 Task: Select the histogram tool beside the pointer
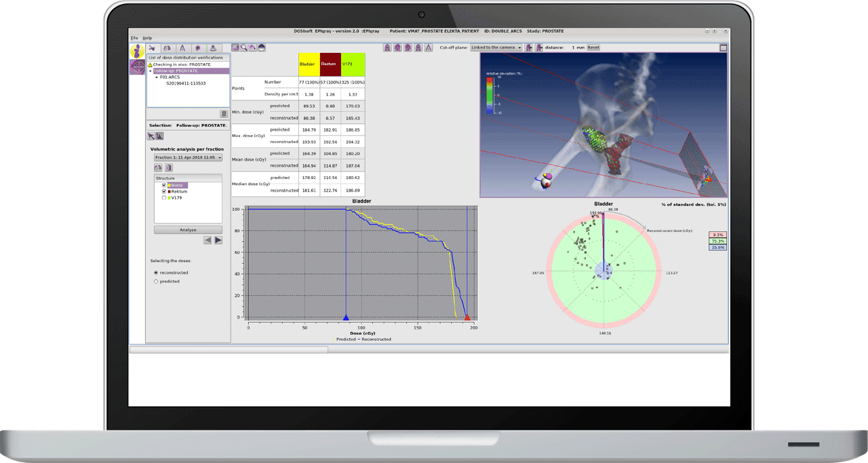(160, 136)
